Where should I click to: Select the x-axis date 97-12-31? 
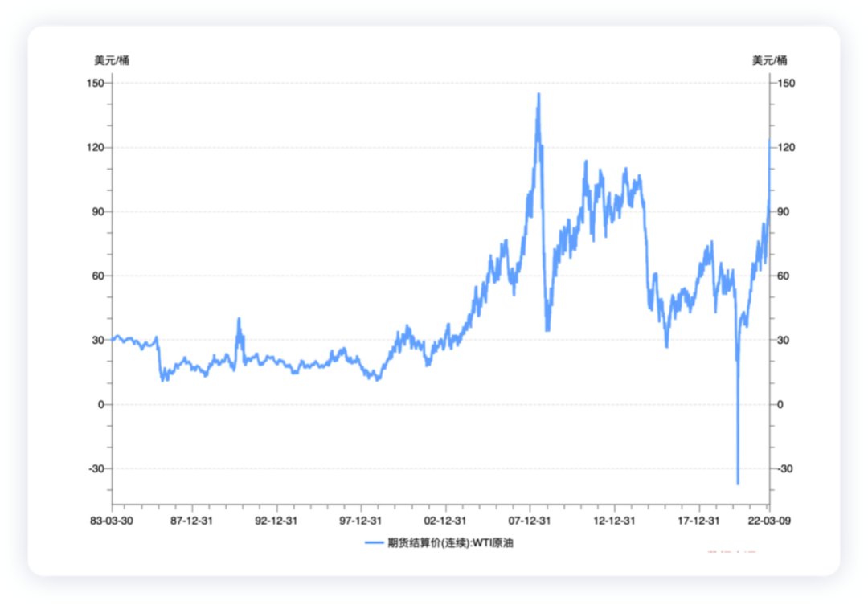(x=360, y=521)
